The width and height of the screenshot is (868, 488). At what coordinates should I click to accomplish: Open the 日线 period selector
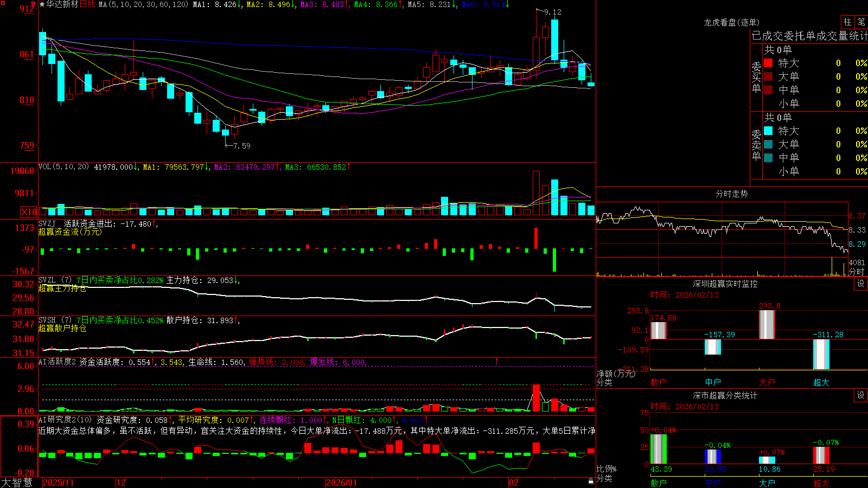87,4
